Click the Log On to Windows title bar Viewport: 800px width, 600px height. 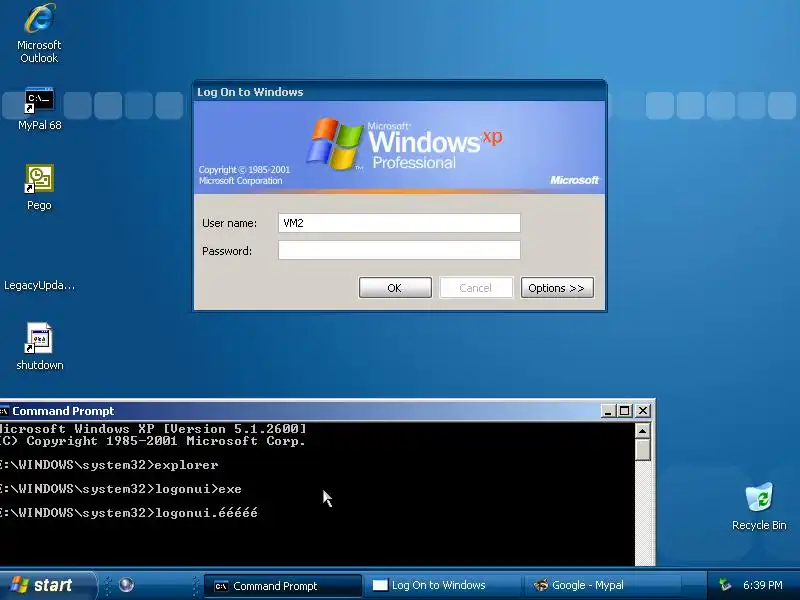click(399, 92)
